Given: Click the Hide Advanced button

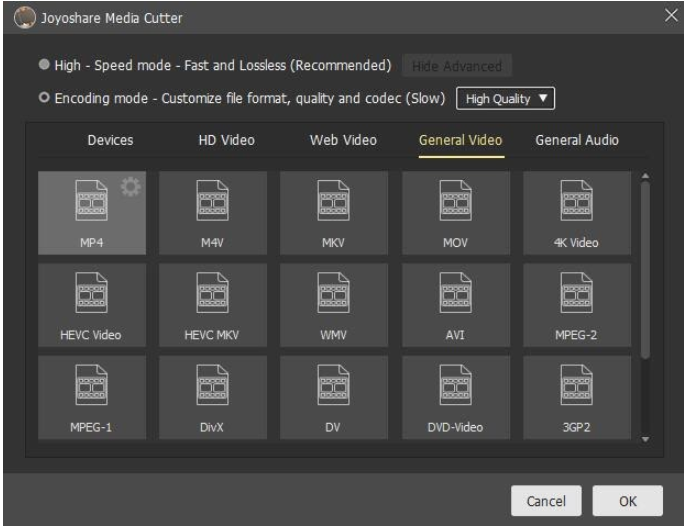Looking at the screenshot, I should 457,66.
